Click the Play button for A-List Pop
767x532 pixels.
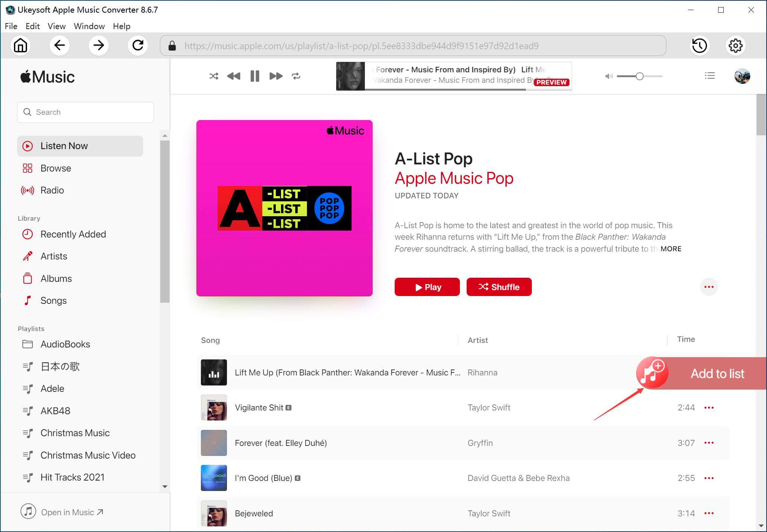(427, 287)
